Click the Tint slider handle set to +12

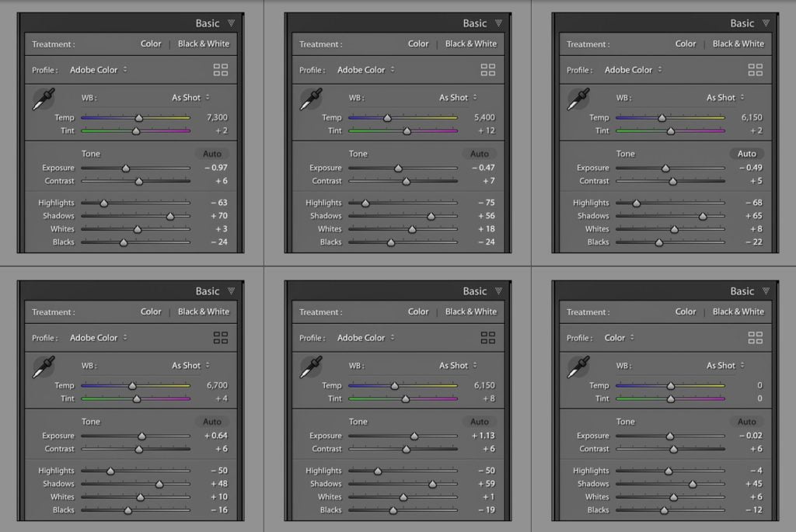click(407, 130)
